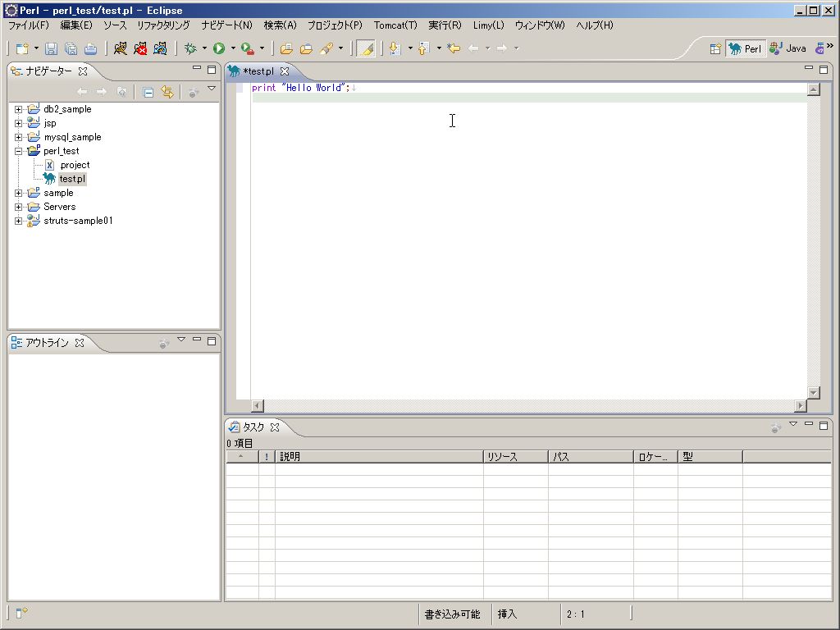Open dropdown arrow next to Debug icon
The image size is (840, 630).
pyautogui.click(x=204, y=48)
